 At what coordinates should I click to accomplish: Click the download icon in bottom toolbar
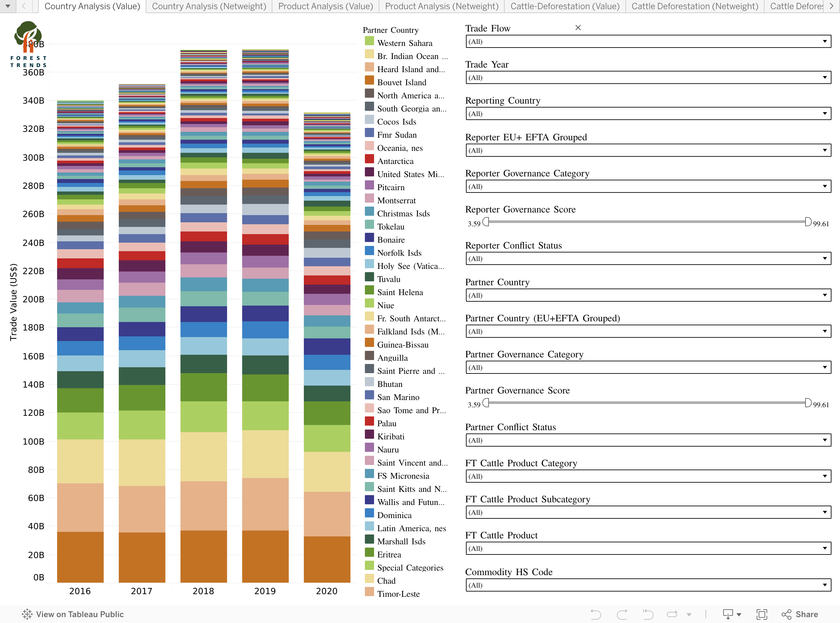pyautogui.click(x=728, y=614)
